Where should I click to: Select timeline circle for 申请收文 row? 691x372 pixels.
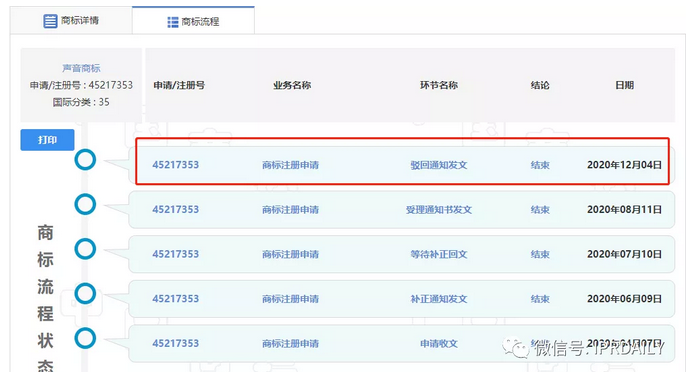click(85, 339)
